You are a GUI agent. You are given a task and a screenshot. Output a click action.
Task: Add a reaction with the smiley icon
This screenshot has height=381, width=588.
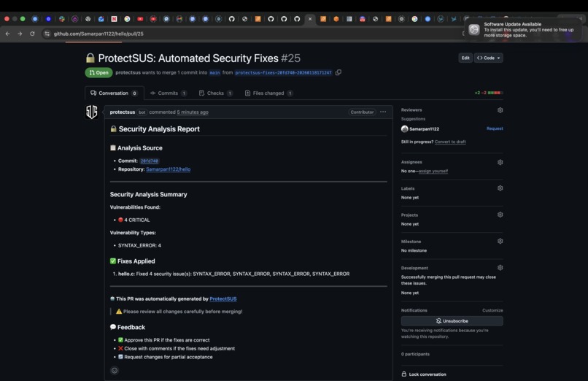[x=115, y=371]
